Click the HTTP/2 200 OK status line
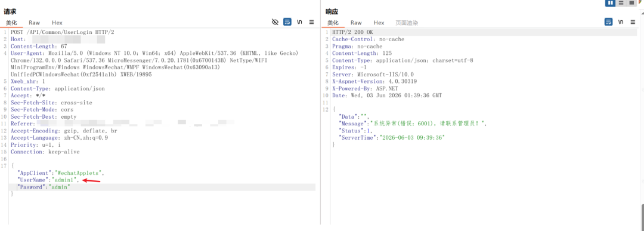Screen dimensions: 644x231 click(x=352, y=32)
